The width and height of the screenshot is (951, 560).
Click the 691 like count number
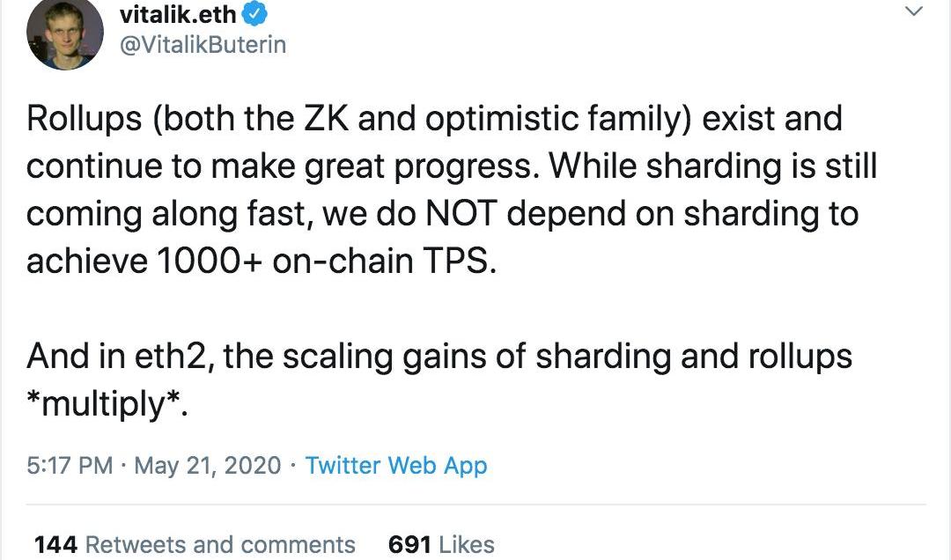[x=409, y=545]
